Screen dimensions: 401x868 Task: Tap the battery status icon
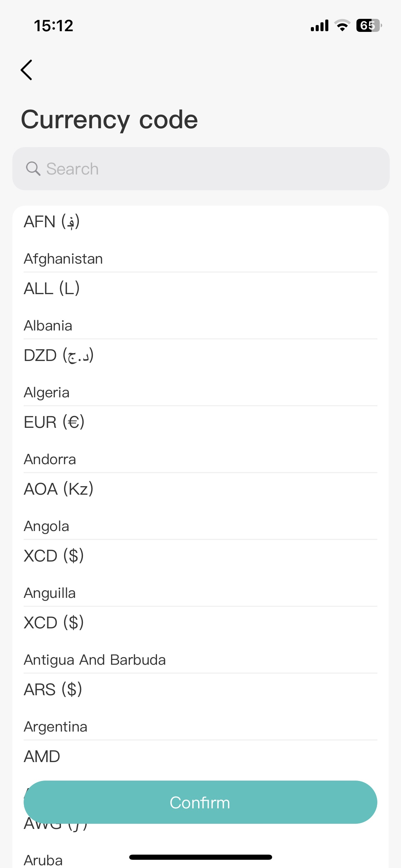(369, 26)
